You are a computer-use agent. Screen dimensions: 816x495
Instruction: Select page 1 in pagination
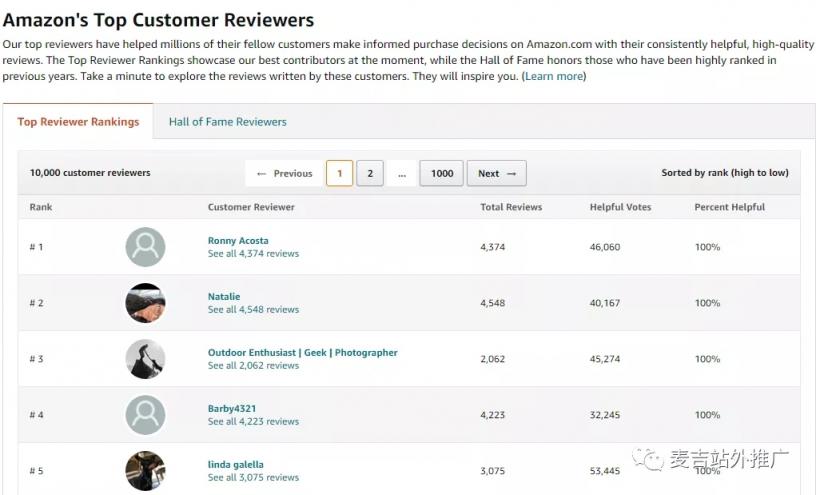tap(339, 173)
